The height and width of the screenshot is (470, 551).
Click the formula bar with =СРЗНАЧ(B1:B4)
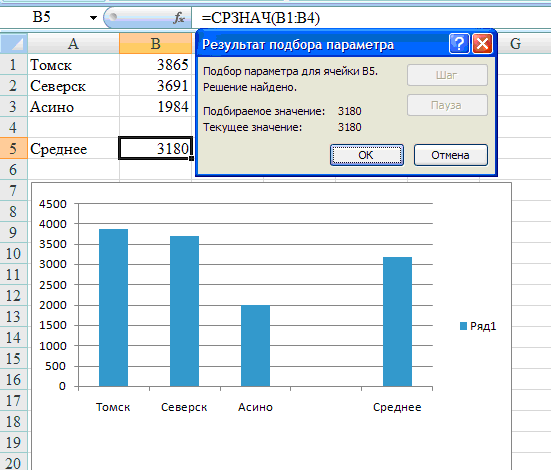coord(371,18)
